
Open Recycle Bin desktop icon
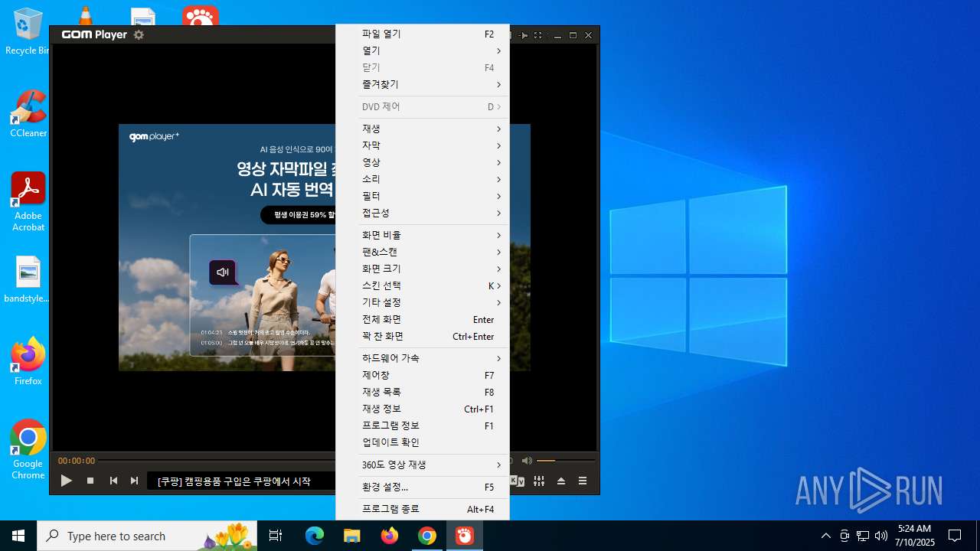[27, 31]
